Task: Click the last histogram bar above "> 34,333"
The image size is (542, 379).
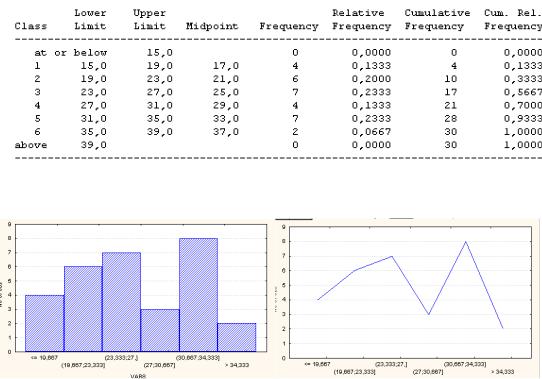Action: [237, 338]
